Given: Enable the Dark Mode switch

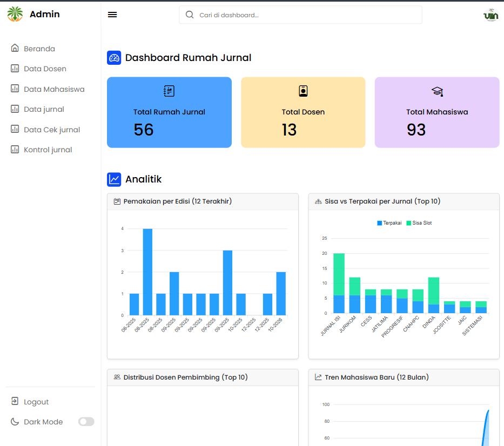Looking at the screenshot, I should pos(86,422).
